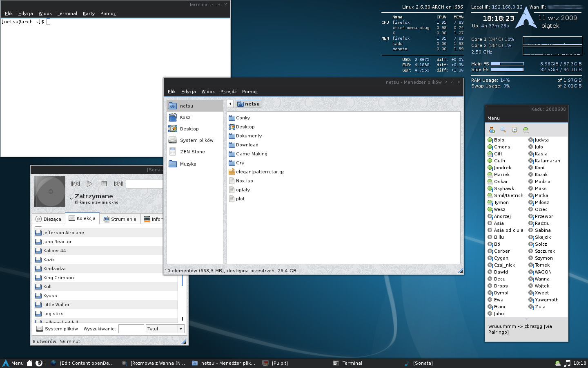Collapse Sonata window via Zatrzymane arrow

click(x=71, y=199)
